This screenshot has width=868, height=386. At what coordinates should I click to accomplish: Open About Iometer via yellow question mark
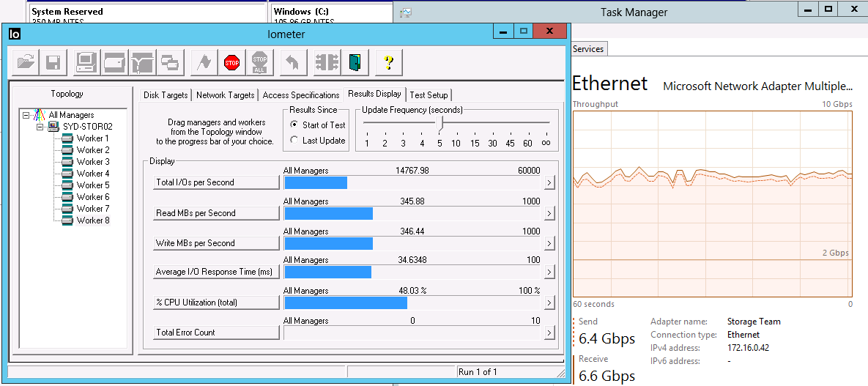tap(389, 62)
